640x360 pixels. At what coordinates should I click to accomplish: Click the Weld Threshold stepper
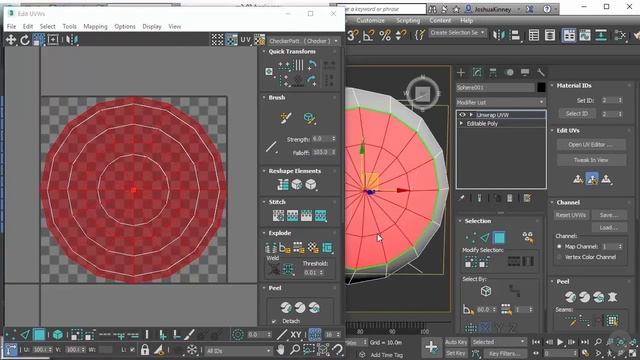[x=322, y=272]
